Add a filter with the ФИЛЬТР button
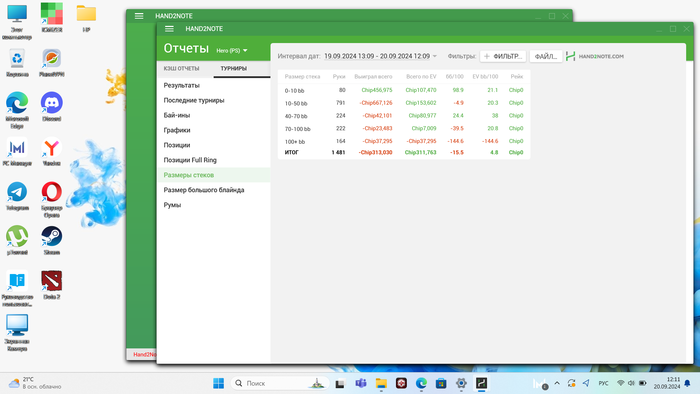This screenshot has height=394, width=700. 503,56
